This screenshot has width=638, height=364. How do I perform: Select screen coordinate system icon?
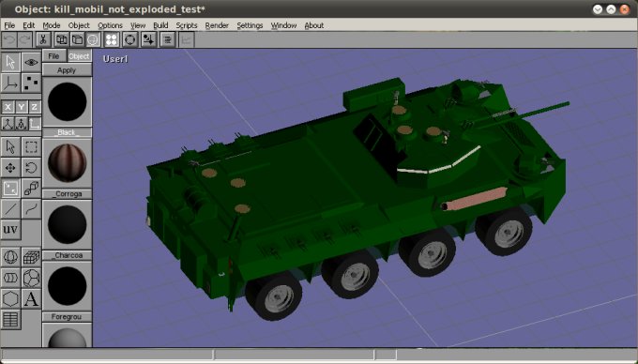[35, 123]
